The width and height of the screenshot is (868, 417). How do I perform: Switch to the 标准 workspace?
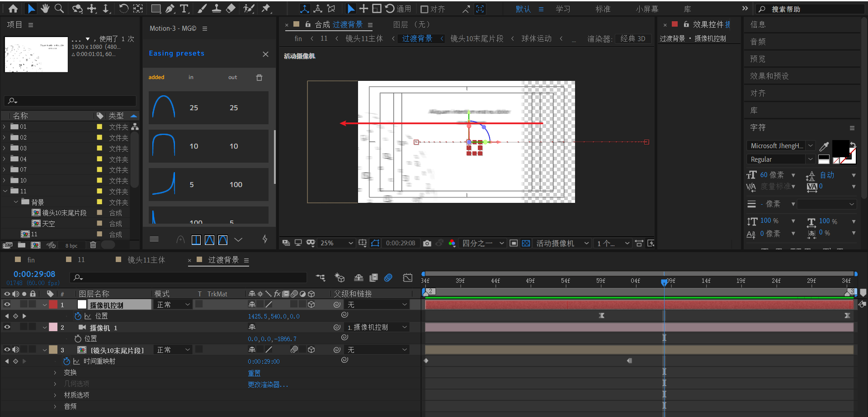coord(603,9)
